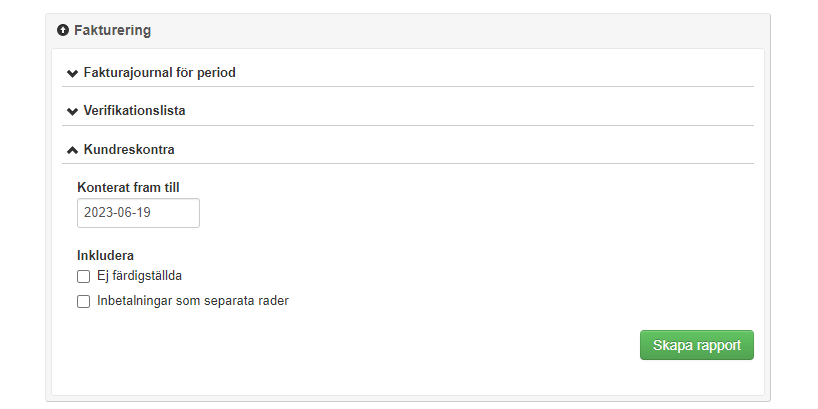Expand the Fakturajournal för period section title
The width and height of the screenshot is (818, 409).
point(159,73)
